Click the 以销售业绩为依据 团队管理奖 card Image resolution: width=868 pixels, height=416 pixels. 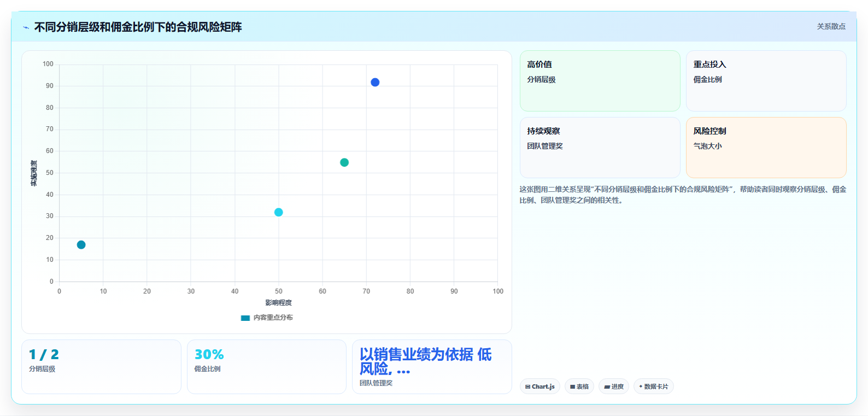432,367
